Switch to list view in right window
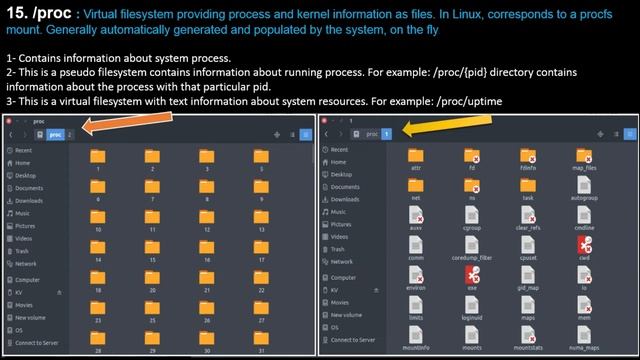 click(x=616, y=134)
